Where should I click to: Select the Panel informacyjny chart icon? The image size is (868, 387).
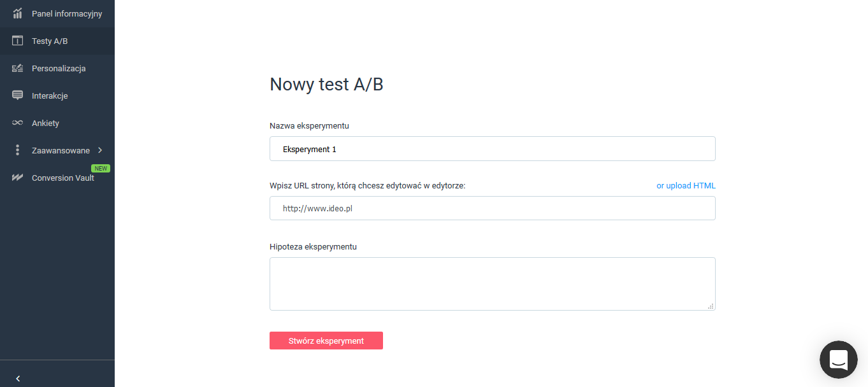[x=17, y=13]
